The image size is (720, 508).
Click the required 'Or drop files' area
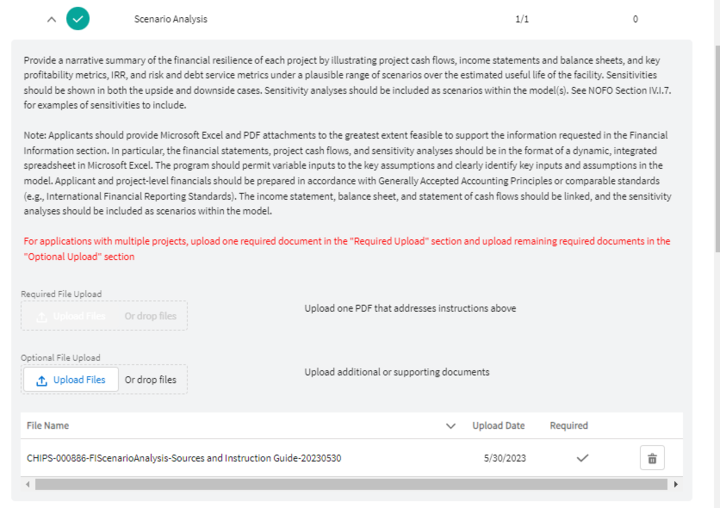150,316
